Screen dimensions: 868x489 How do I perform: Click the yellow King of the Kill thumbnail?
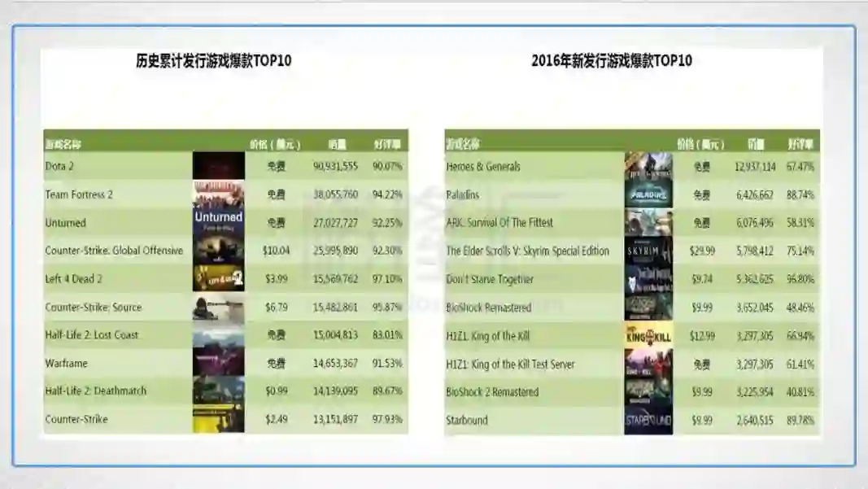[648, 335]
